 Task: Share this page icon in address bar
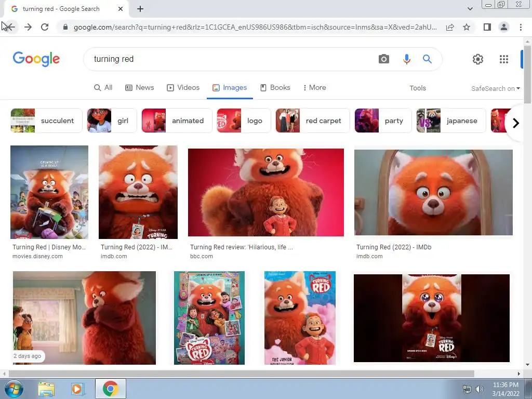pyautogui.click(x=450, y=27)
